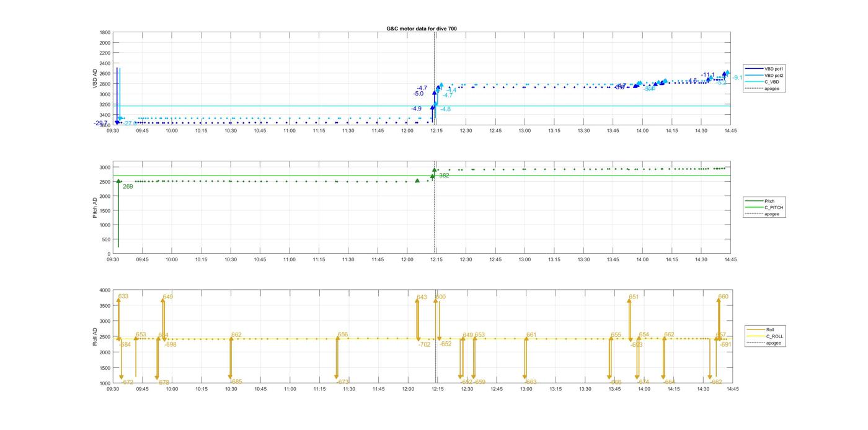Viewport: 868px width, 430px height.
Task: Click the '656' roll data label
Action: click(x=343, y=334)
